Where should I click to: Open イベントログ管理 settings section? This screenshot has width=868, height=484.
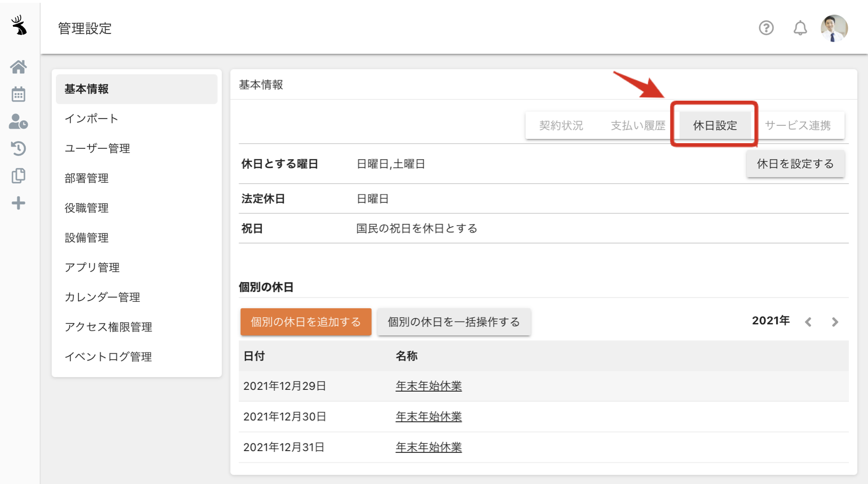137,356
